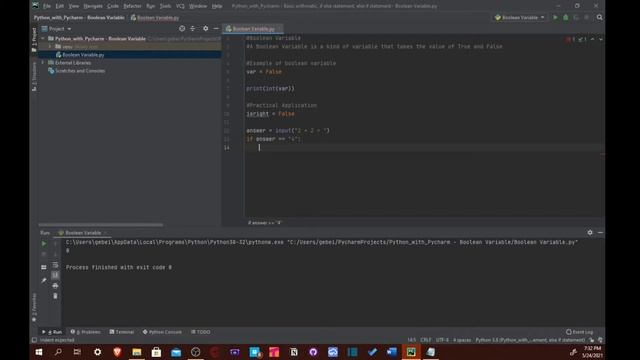Expand the venv folder node
640x360 pixels.
click(x=50, y=47)
